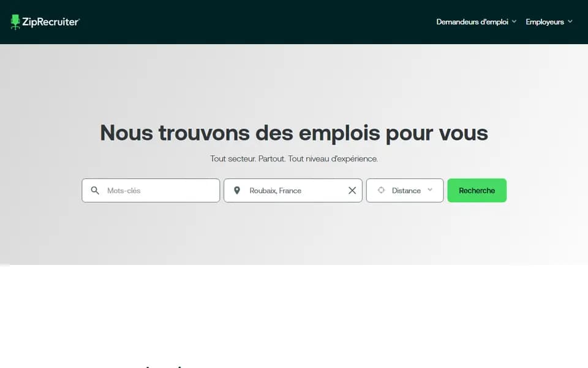Expand the chevron next to Demandeurs d'emploi
Image resolution: width=588 pixels, height=368 pixels.
tap(514, 21)
